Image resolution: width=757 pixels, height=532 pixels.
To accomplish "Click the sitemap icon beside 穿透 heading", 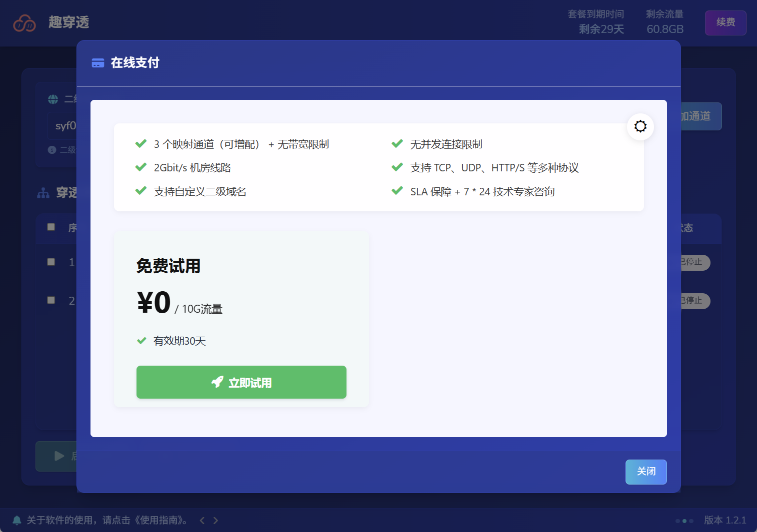I will (x=43, y=193).
